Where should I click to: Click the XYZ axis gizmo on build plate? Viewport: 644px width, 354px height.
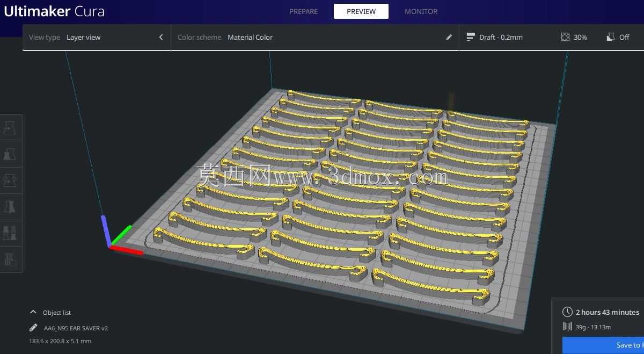point(121,234)
